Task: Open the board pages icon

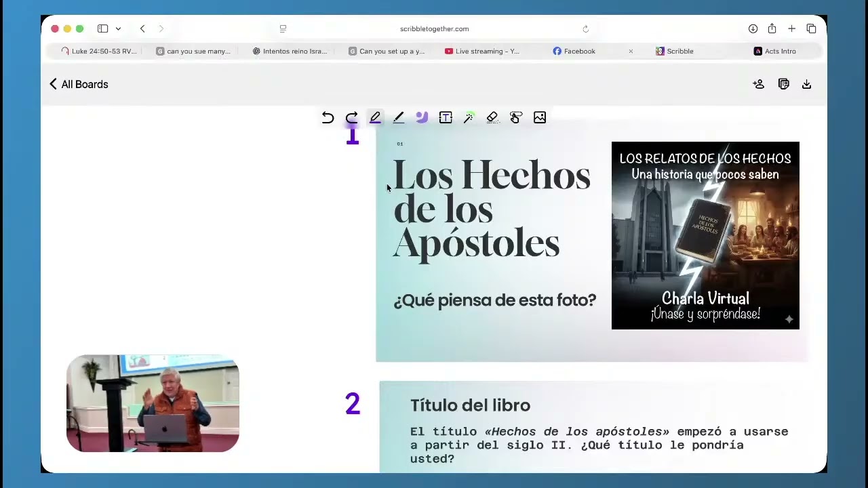Action: point(783,84)
